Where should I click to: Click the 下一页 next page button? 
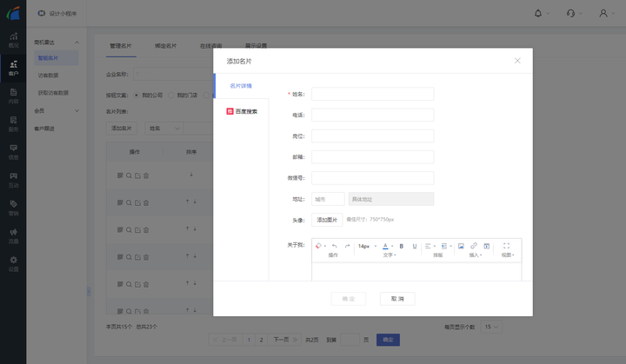[x=285, y=340]
